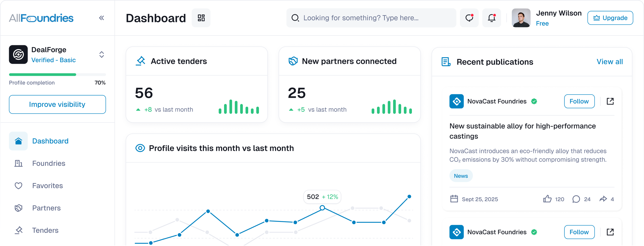
Task: Click the '56' active tenders value
Action: 144,93
